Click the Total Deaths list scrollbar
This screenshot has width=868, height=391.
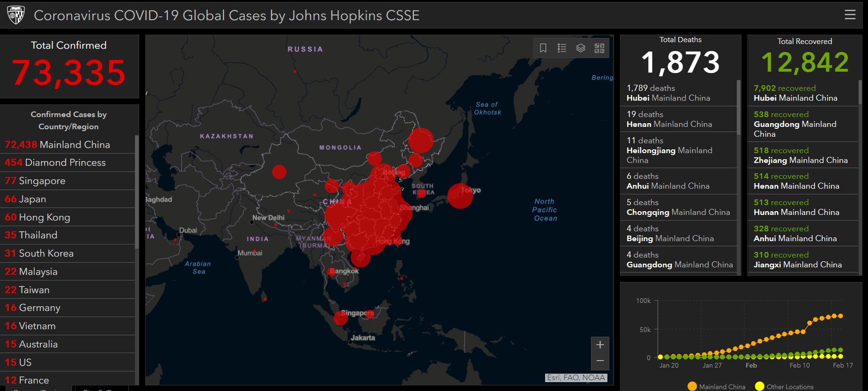coord(739,108)
